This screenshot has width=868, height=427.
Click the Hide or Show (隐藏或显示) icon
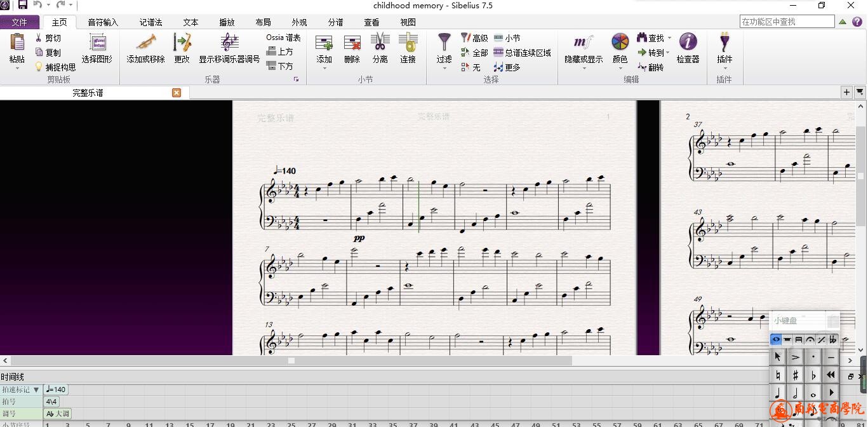[x=584, y=43]
